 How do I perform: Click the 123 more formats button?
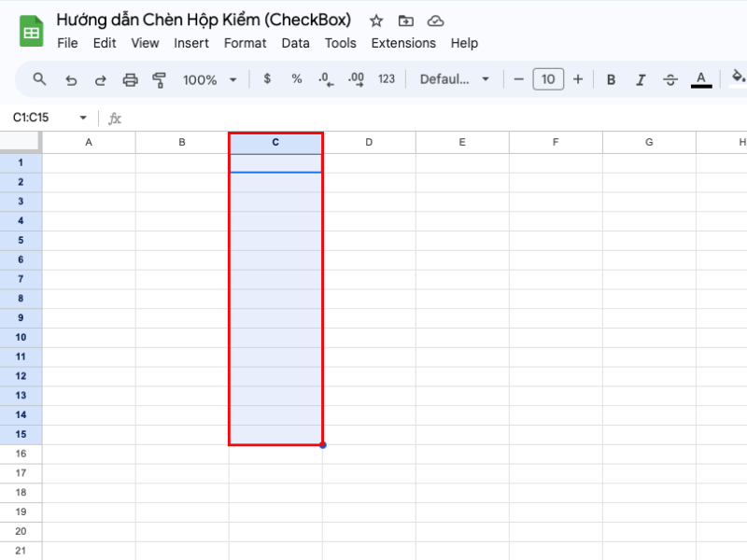(387, 79)
